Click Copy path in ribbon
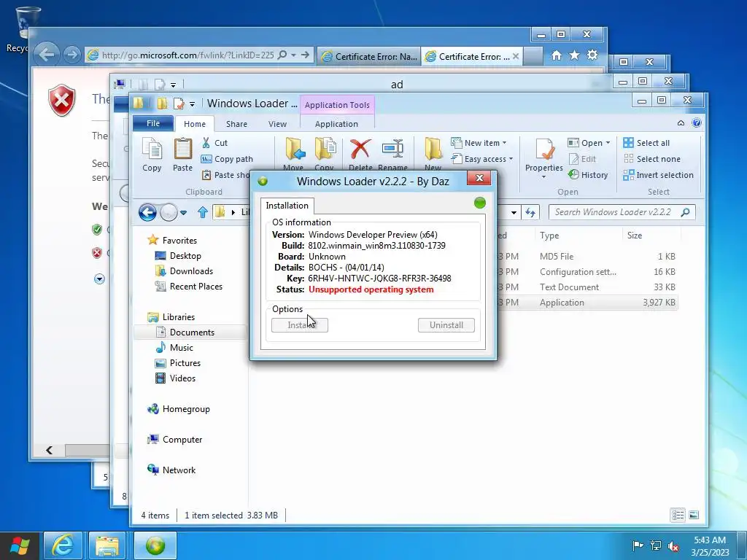This screenshot has height=560, width=747. 227,159
